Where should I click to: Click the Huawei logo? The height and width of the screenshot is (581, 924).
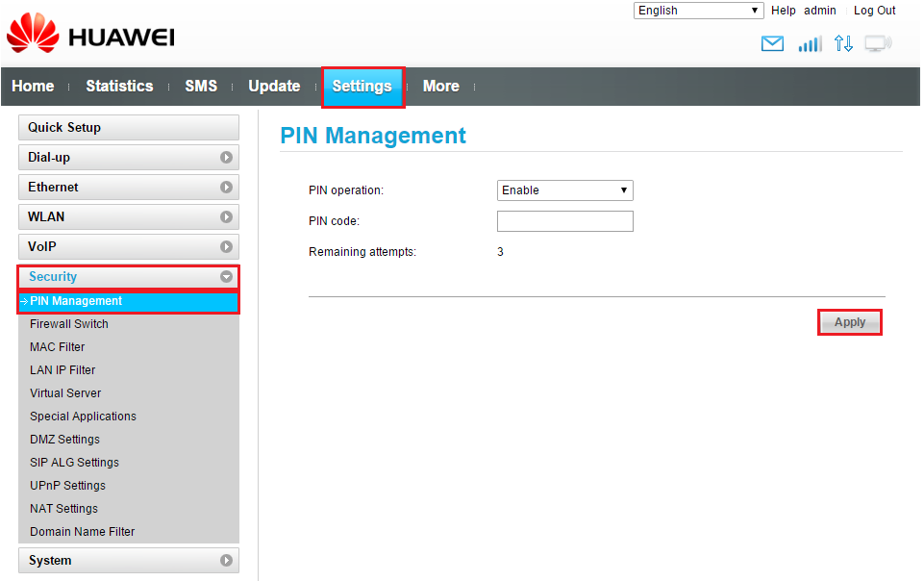point(90,34)
